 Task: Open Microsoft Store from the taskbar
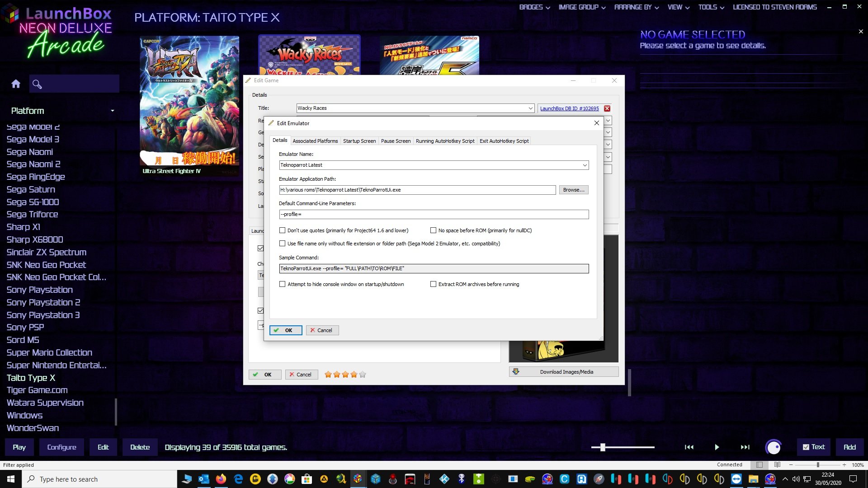pyautogui.click(x=307, y=479)
